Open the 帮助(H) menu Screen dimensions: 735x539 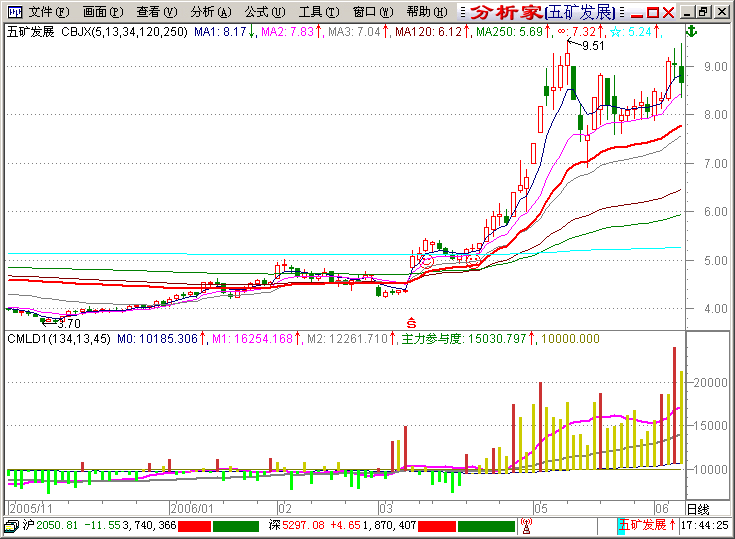(x=427, y=12)
